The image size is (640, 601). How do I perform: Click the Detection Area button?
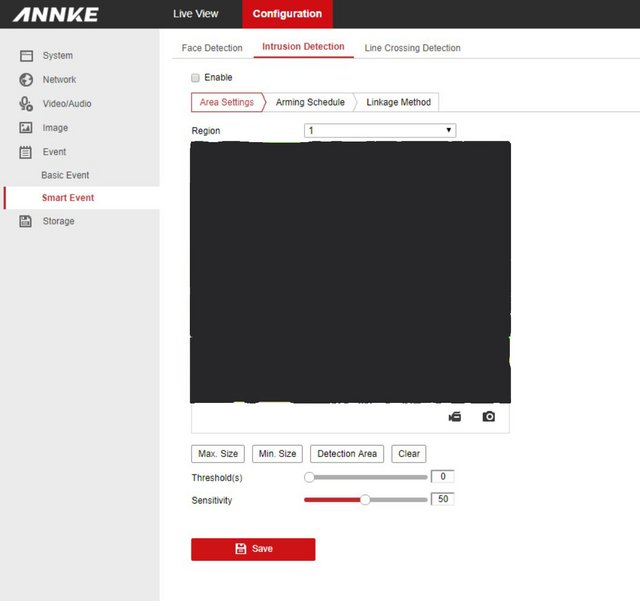click(347, 454)
